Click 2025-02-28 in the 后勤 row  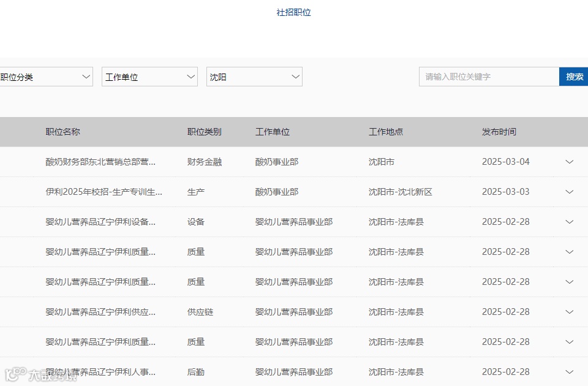(505, 372)
